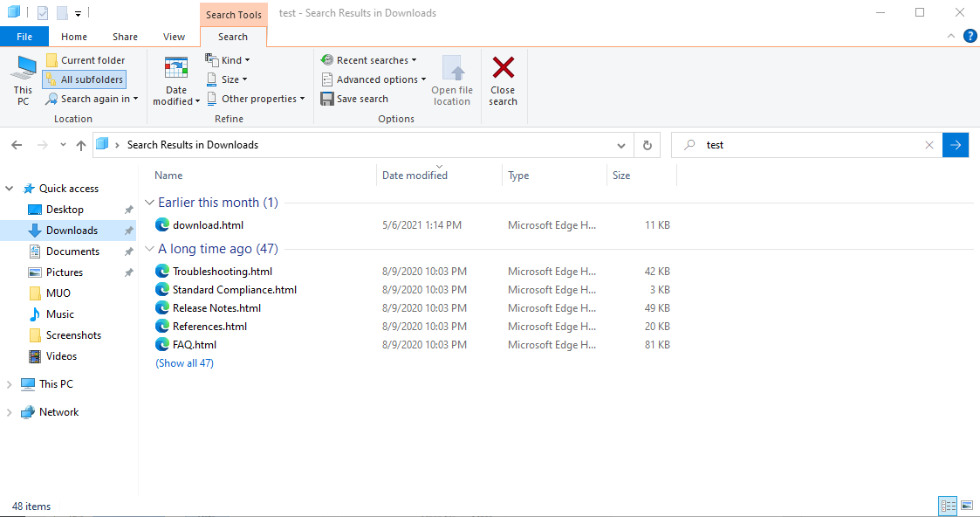Open Advanced options dropdown
The image size is (980, 517).
click(x=373, y=79)
